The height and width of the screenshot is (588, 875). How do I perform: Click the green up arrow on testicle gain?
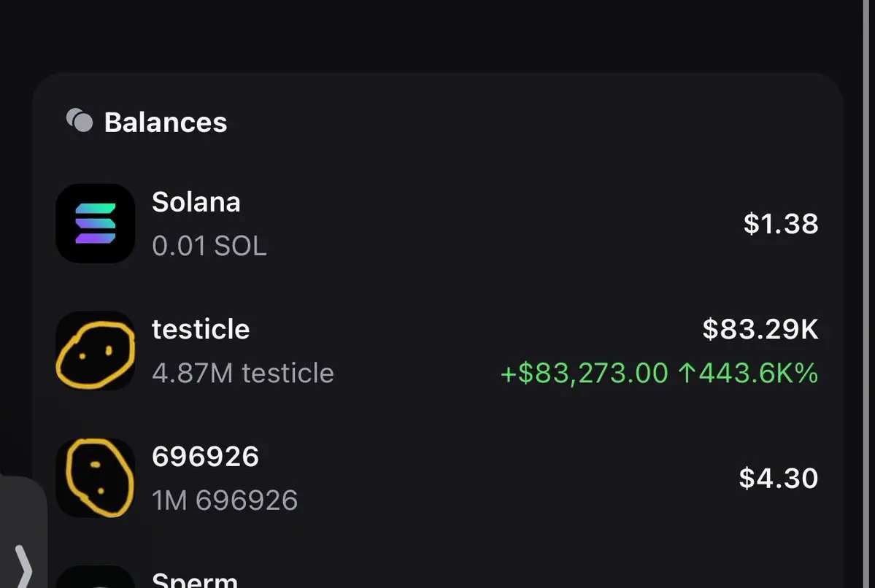point(685,374)
